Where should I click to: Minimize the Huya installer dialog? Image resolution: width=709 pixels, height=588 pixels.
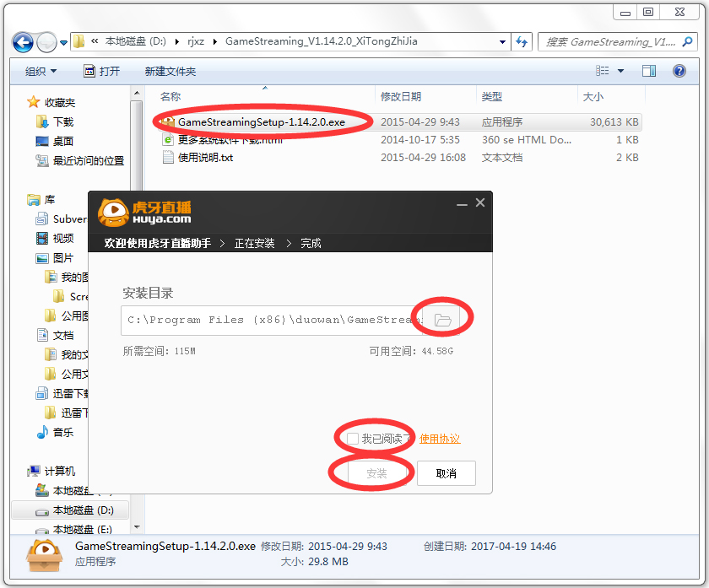462,204
